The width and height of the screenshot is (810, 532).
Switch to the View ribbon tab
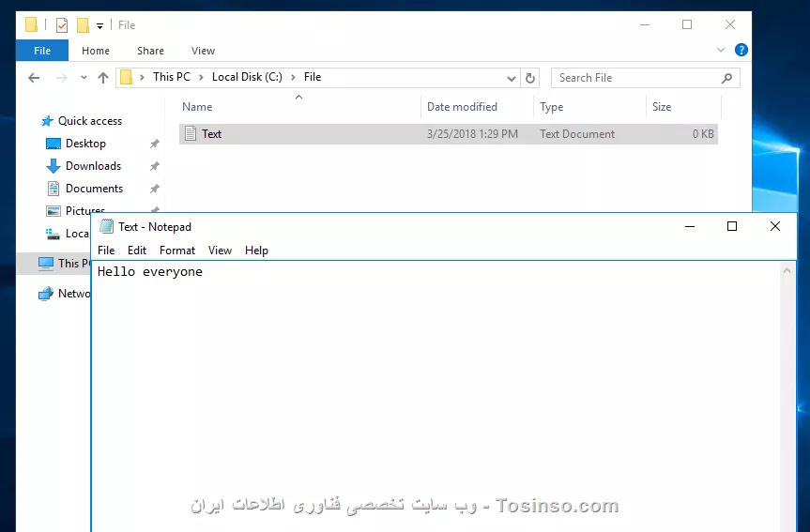[x=203, y=51]
